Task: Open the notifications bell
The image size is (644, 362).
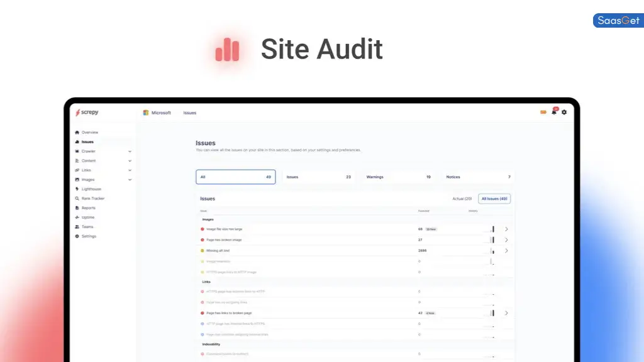Action: coord(554,112)
